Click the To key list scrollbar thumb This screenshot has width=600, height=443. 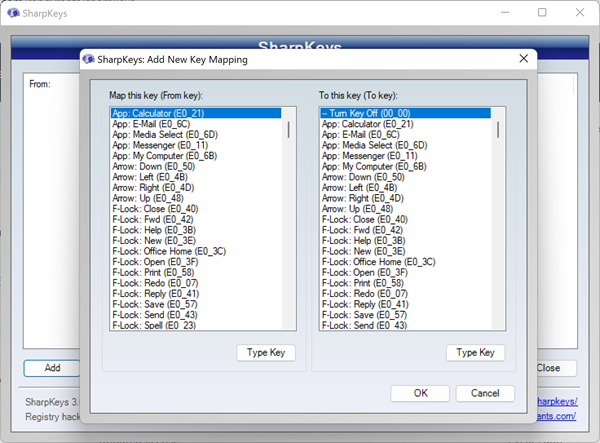(498, 130)
